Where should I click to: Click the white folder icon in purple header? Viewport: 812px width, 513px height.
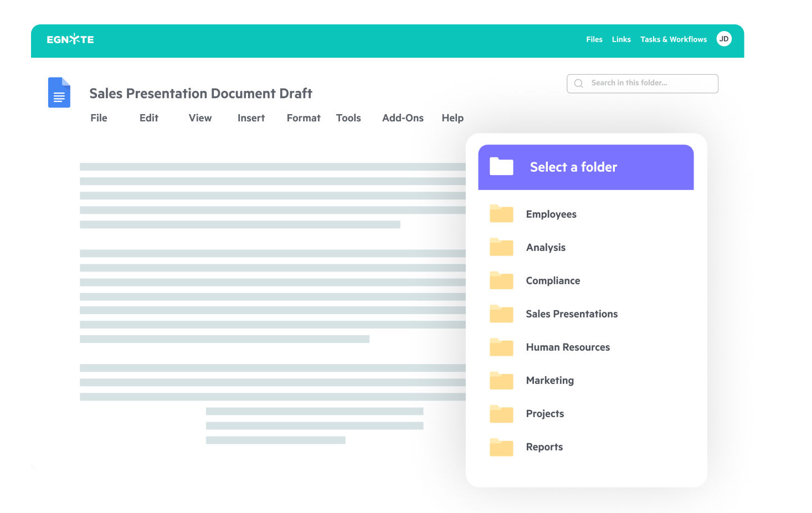coord(501,166)
